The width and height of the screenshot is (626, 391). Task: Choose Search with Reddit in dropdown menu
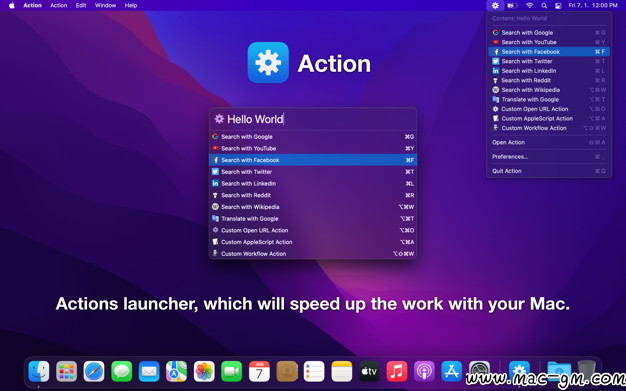[549, 81]
